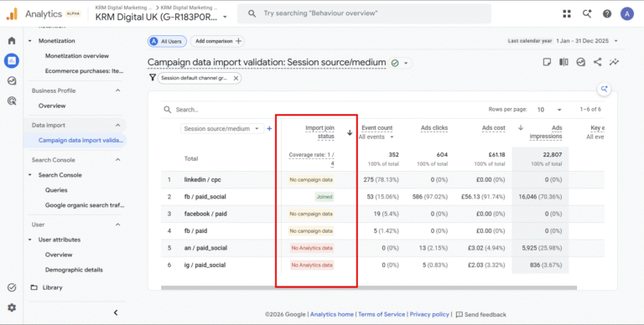
Task: Click the Send feedback icon
Action: pyautogui.click(x=460, y=314)
